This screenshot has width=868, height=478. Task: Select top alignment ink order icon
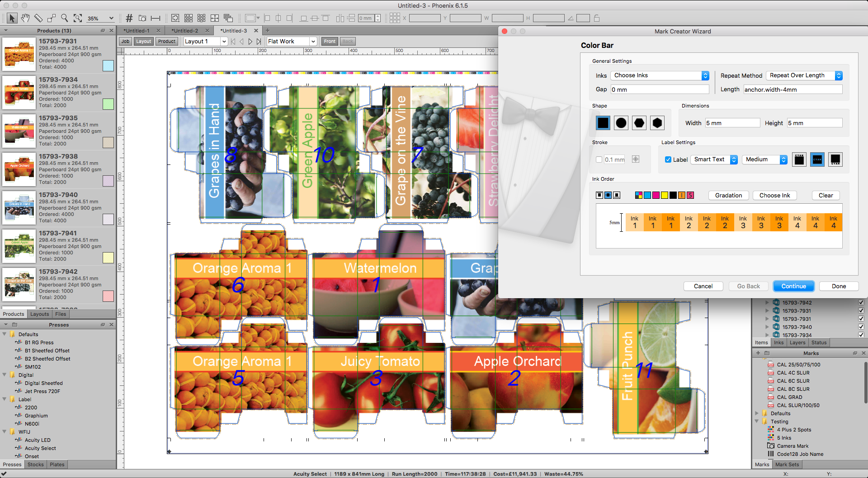pos(599,195)
